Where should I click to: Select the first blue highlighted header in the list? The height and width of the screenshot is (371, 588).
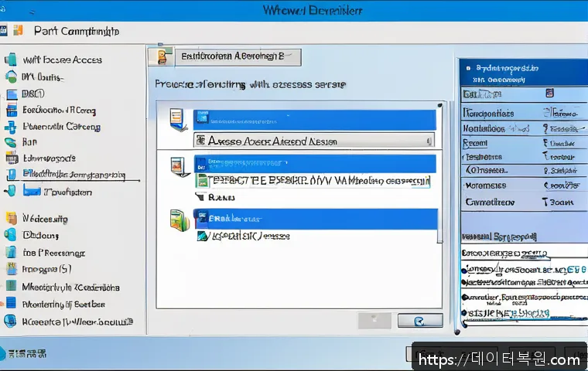coord(315,120)
